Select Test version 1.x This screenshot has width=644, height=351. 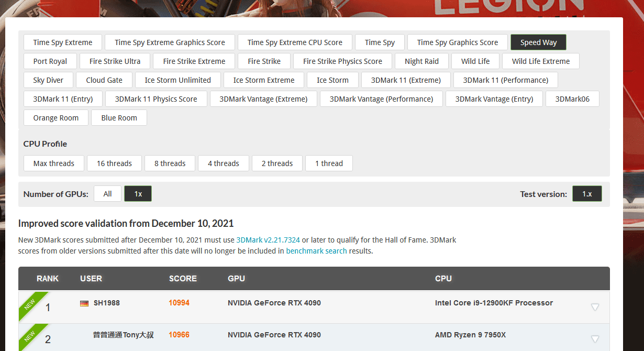[587, 194]
